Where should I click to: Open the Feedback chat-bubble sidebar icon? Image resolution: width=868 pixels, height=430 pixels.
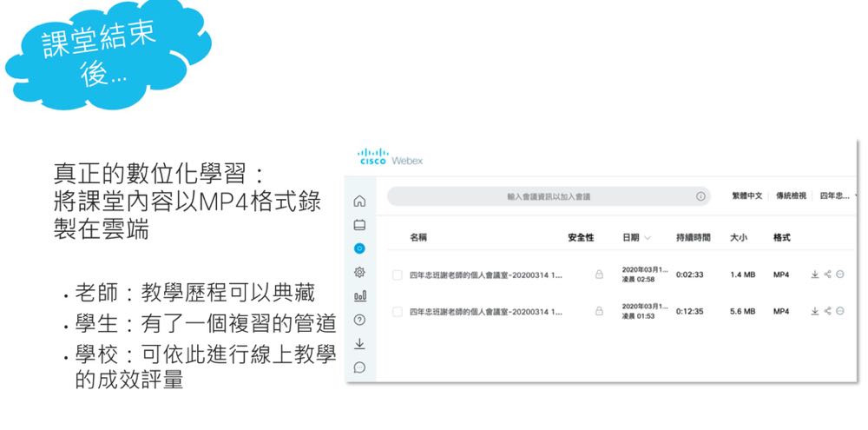(x=359, y=367)
